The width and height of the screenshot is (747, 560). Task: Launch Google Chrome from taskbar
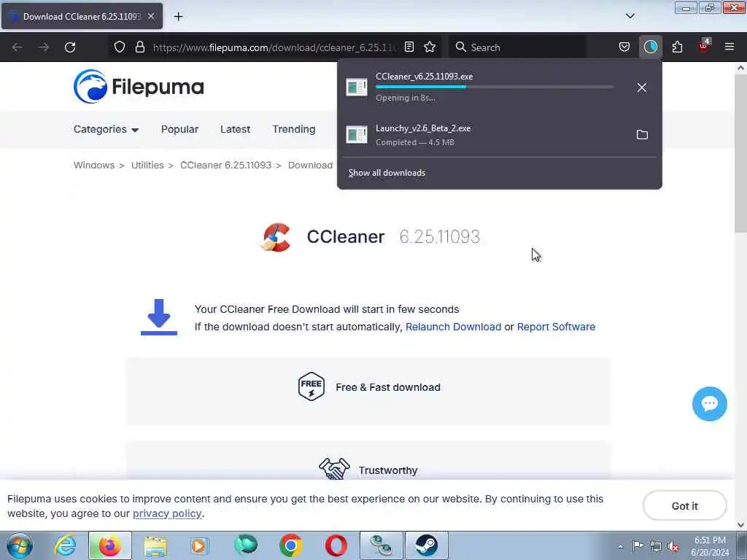coord(290,545)
